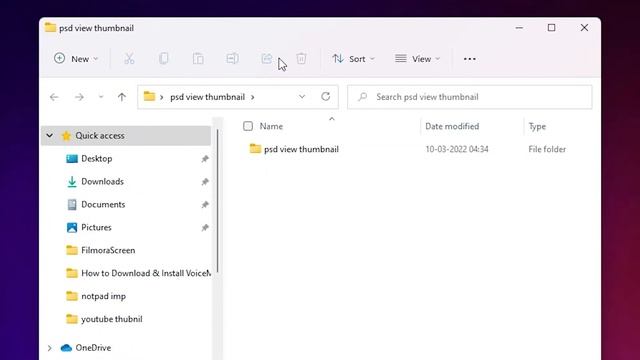Toggle the select all items checkbox
The image size is (640, 360).
tap(248, 126)
